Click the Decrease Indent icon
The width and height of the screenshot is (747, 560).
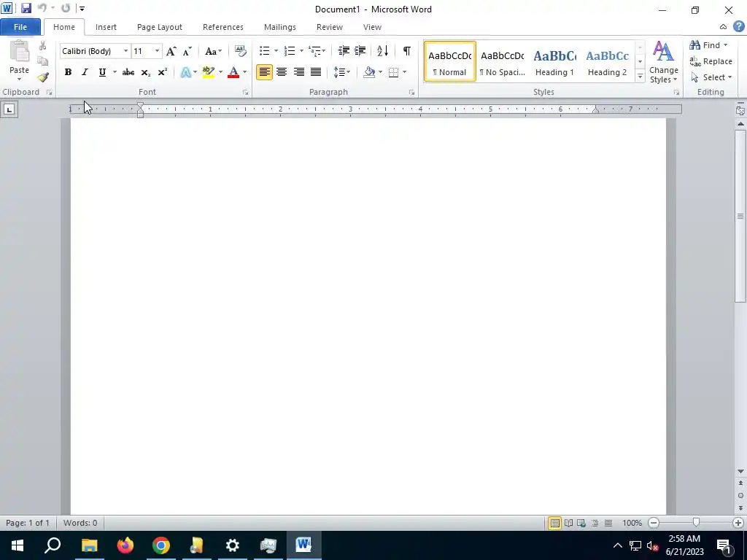[x=344, y=50]
